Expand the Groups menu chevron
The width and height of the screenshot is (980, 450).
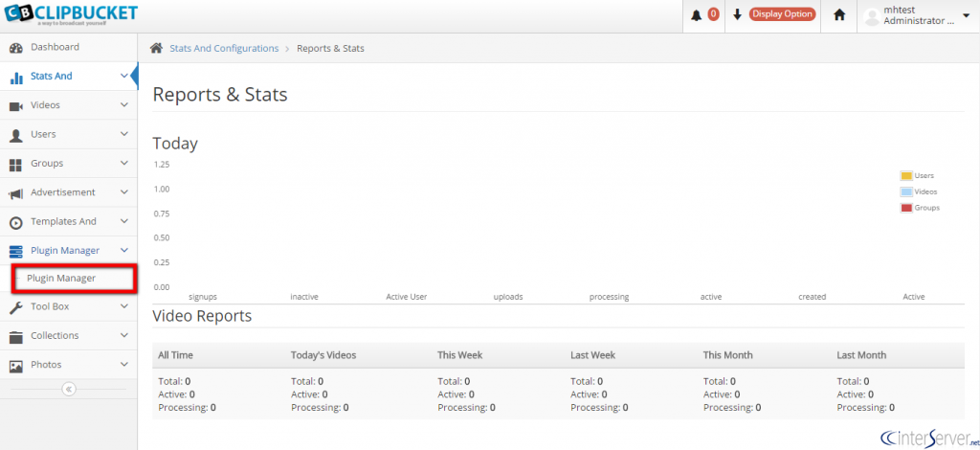(123, 163)
